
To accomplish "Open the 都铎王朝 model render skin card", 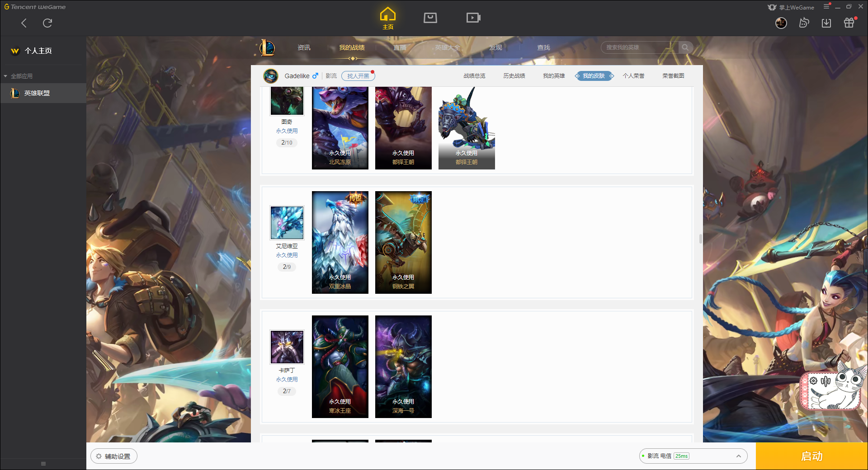I will (467, 128).
